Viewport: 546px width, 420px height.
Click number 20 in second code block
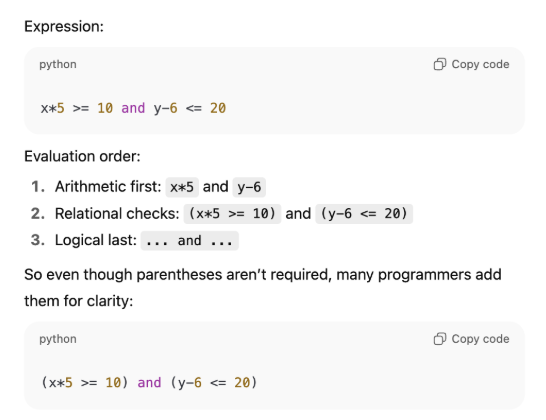point(242,382)
